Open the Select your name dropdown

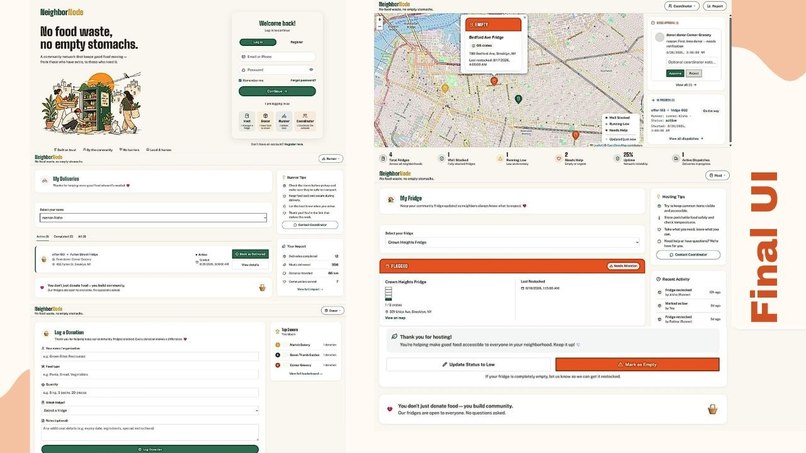tap(153, 218)
